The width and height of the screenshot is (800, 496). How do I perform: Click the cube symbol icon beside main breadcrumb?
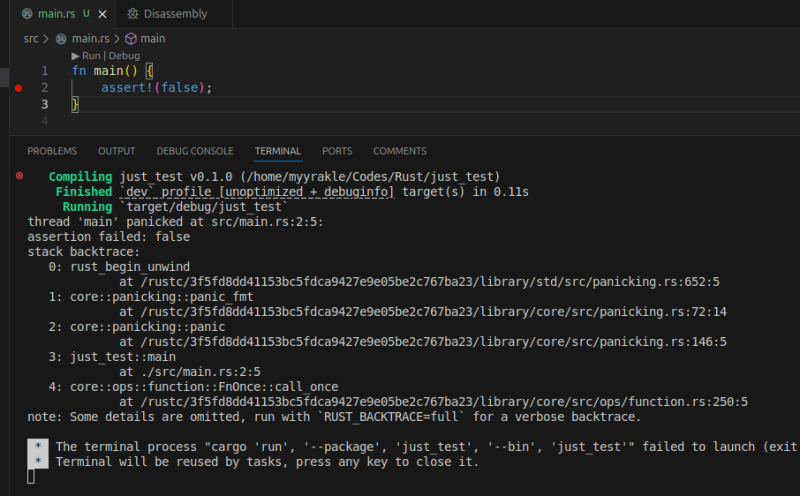tap(130, 38)
